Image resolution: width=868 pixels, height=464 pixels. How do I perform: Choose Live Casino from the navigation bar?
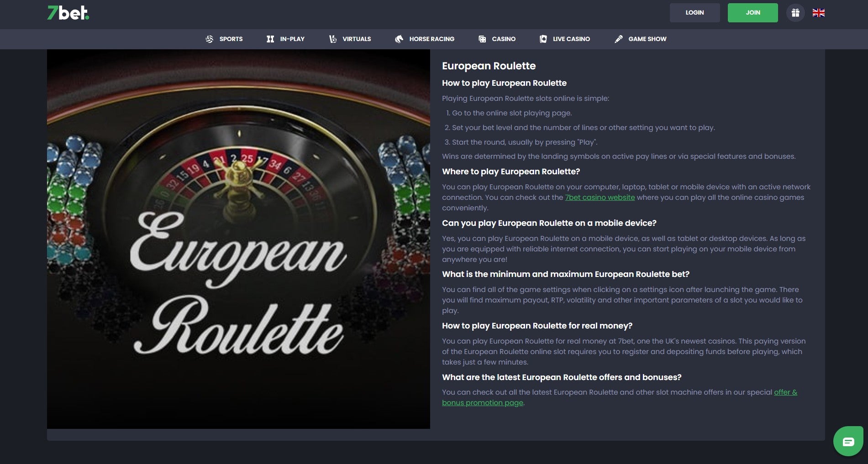(x=571, y=39)
